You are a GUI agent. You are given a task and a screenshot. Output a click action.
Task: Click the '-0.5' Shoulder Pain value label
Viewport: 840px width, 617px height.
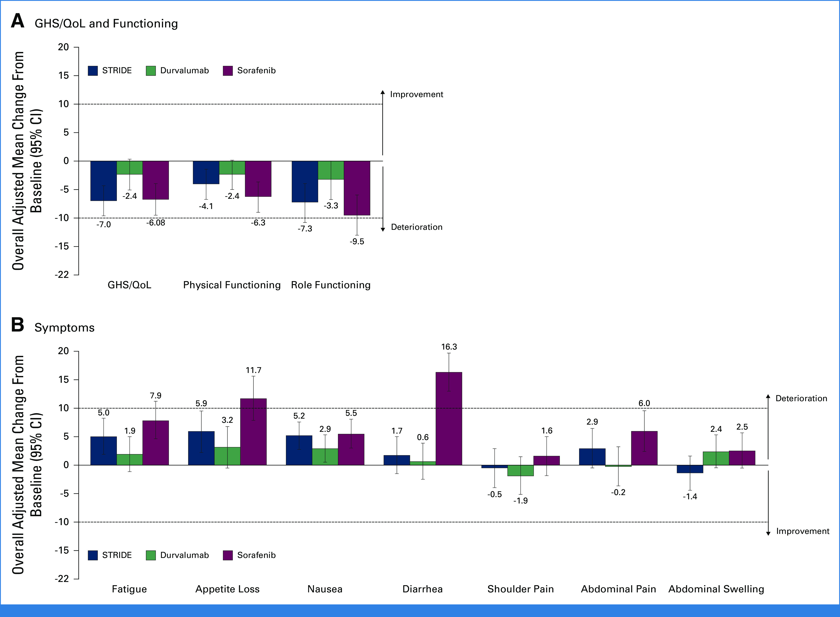[x=494, y=494]
